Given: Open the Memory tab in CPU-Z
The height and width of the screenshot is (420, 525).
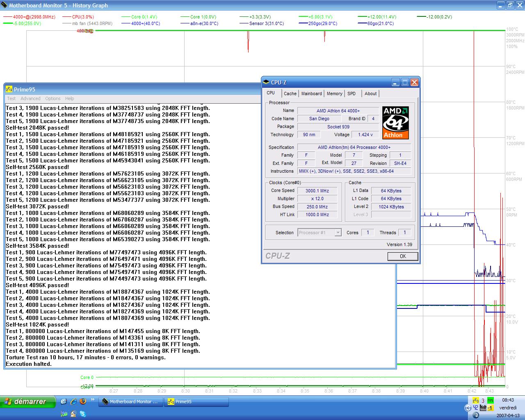Looking at the screenshot, I should tap(334, 94).
